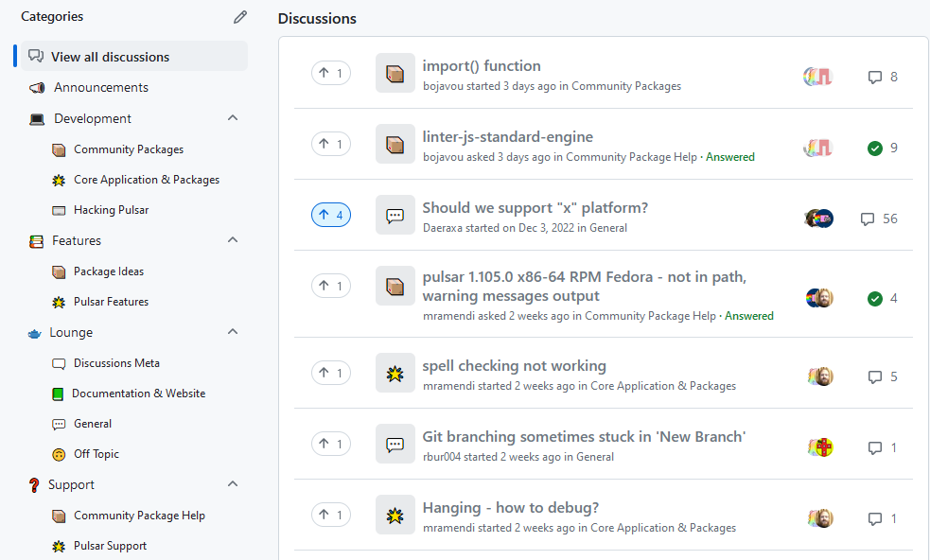
Task: Open Daeraxa author profile link
Action: pyautogui.click(x=443, y=228)
